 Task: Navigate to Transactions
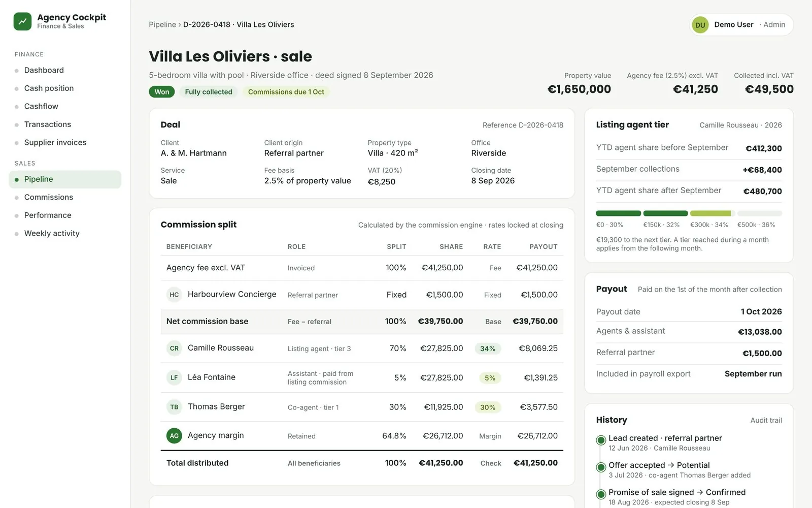(x=65, y=124)
